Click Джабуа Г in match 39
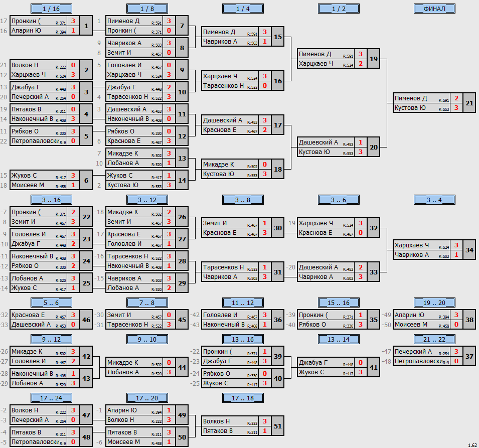 tap(217, 361)
